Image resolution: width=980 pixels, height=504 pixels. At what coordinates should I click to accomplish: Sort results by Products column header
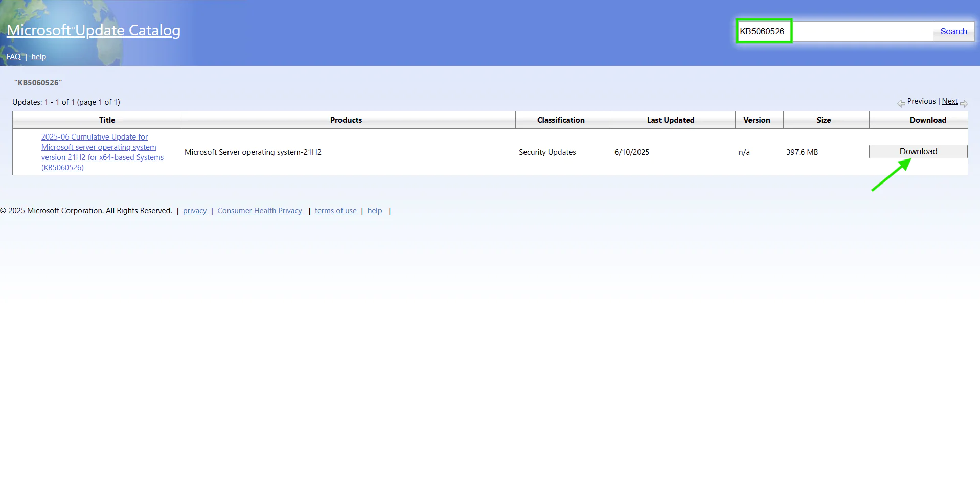click(x=346, y=120)
